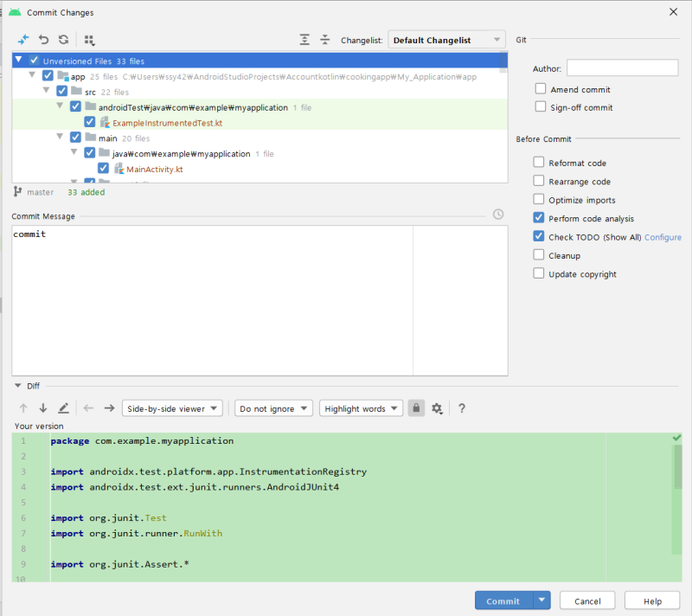The height and width of the screenshot is (616, 692).
Task: Click the Configure link next to Check TODO
Action: pyautogui.click(x=663, y=236)
